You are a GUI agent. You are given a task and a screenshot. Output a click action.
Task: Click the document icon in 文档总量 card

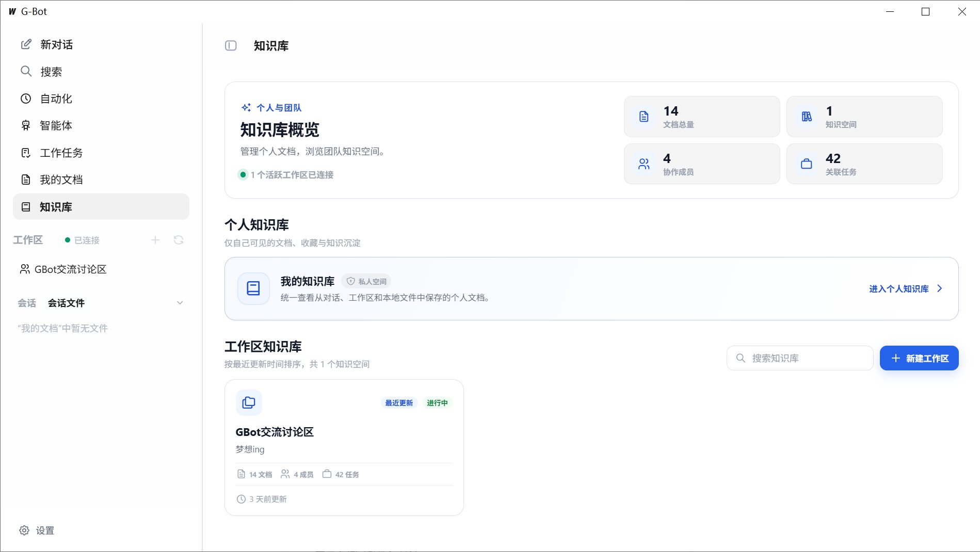coord(644,117)
